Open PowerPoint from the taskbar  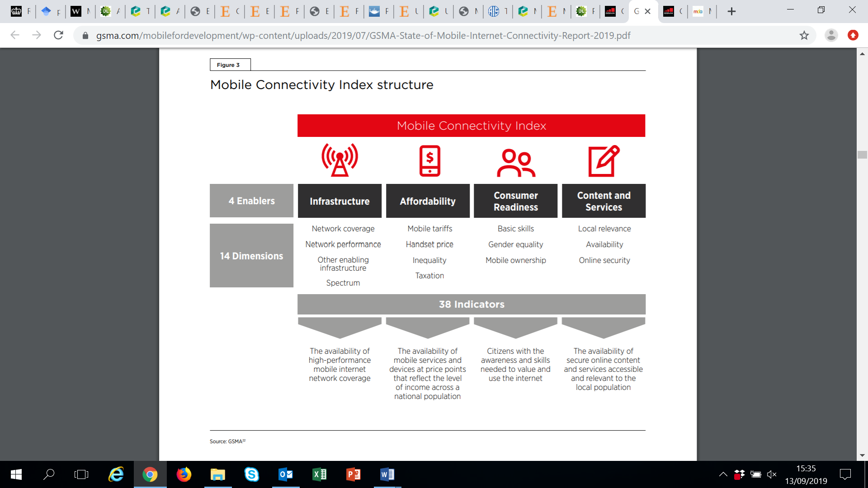[354, 474]
